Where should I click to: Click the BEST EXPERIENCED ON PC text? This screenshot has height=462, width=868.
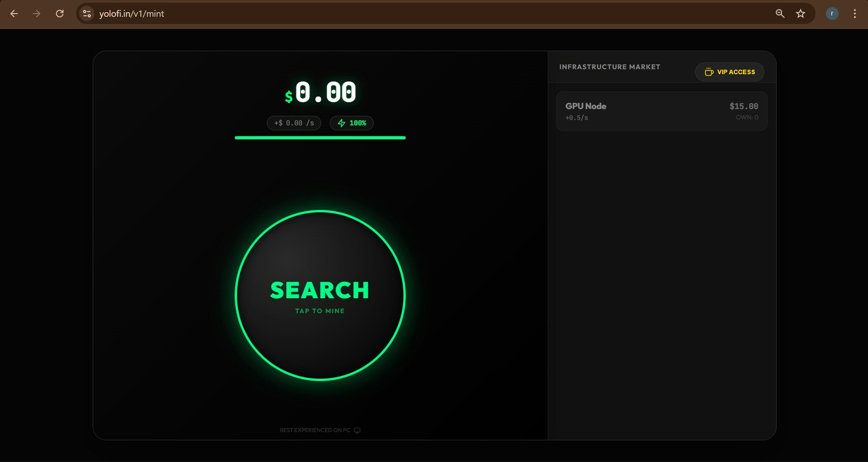coord(315,430)
